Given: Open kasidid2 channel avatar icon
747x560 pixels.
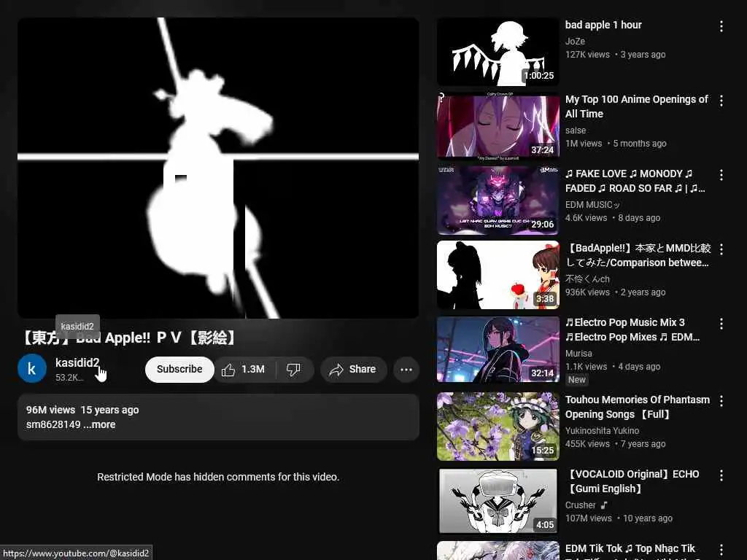Looking at the screenshot, I should [x=32, y=368].
